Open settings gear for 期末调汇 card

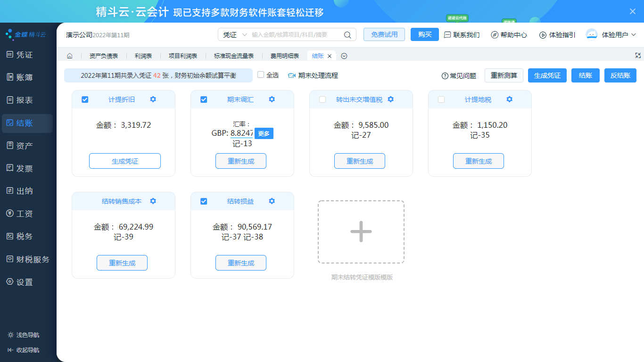tap(272, 99)
